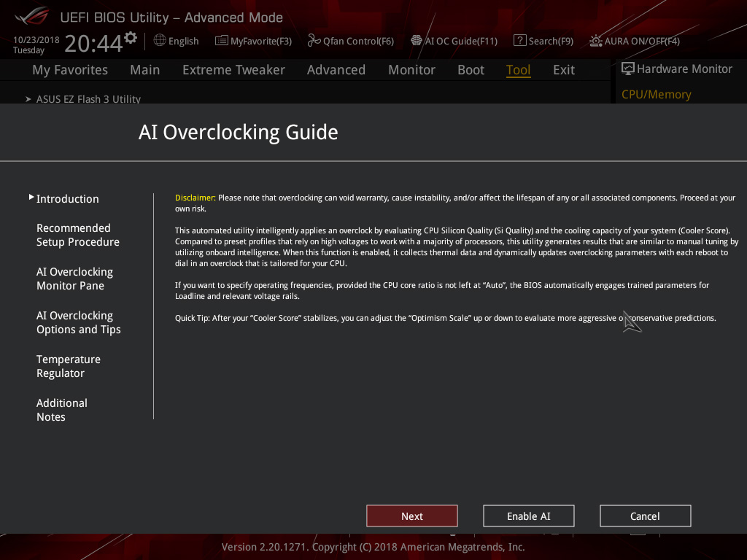Click the Hardware Monitor heading
Screen dimensions: 747x560
[x=684, y=69]
